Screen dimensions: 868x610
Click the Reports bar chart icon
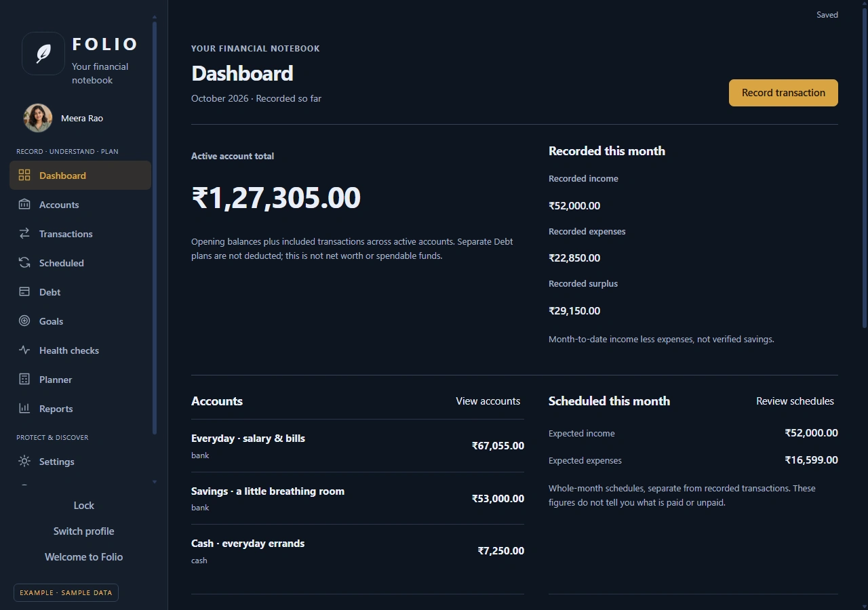point(24,409)
